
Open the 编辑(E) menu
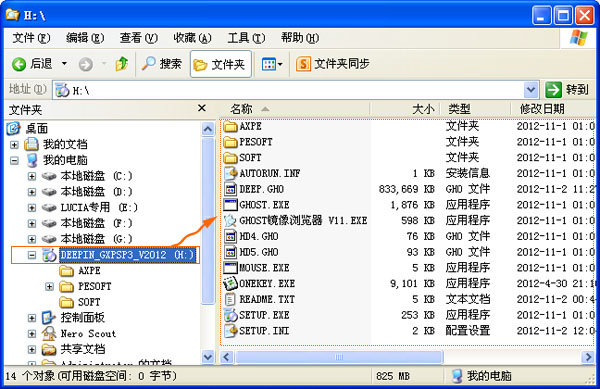click(x=85, y=38)
